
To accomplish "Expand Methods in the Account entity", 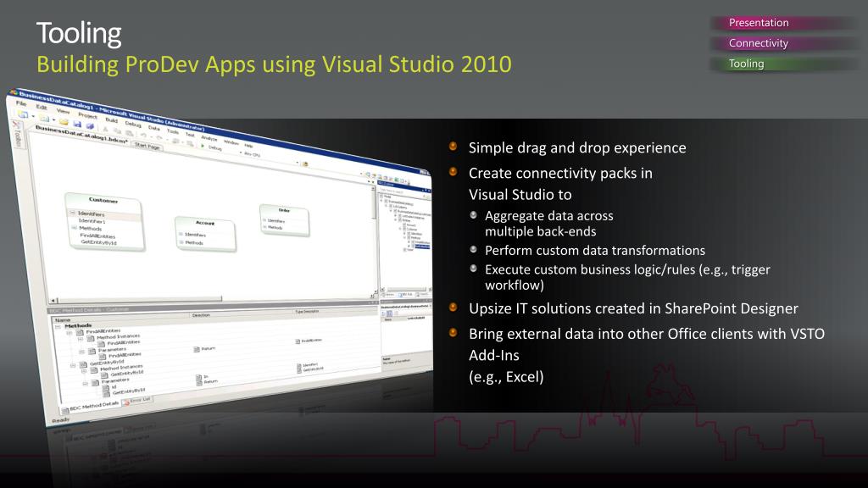I will 181,242.
